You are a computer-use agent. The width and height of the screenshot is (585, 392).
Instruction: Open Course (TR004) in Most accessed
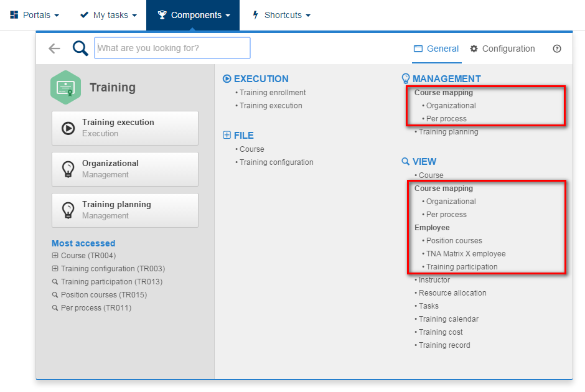pyautogui.click(x=88, y=256)
